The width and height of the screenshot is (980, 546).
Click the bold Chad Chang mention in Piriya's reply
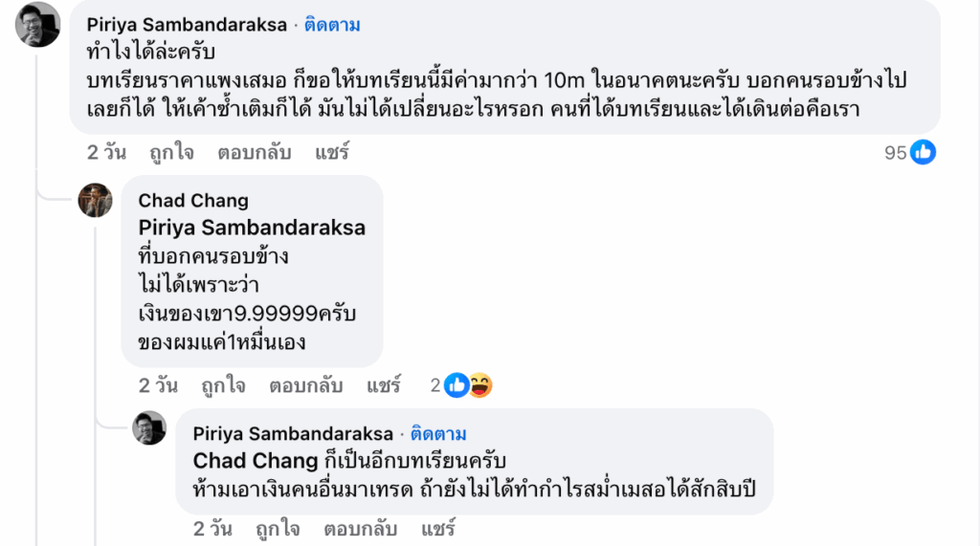pos(256,461)
